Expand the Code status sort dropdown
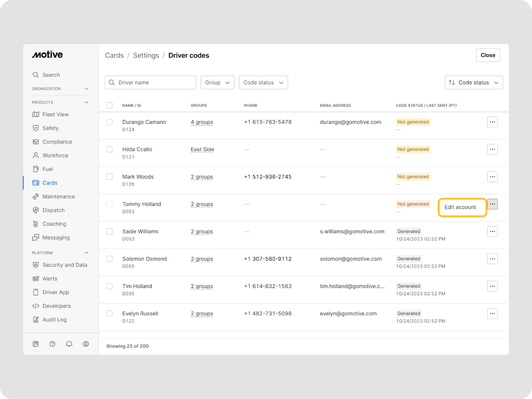This screenshot has height=399, width=532. coord(473,82)
